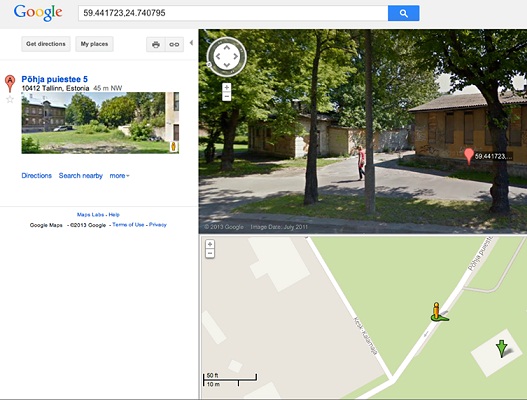The height and width of the screenshot is (400, 527).
Task: Click the print icon
Action: click(x=156, y=44)
